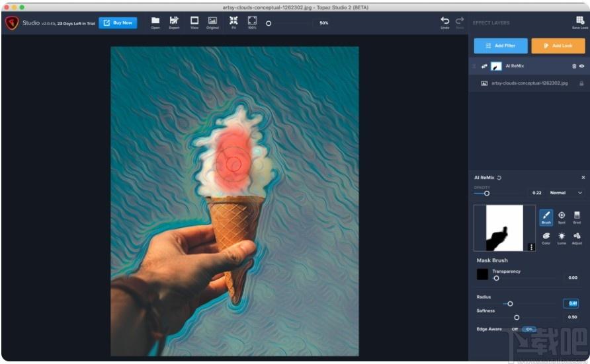Click the Save Look icon
The width and height of the screenshot is (590, 364).
(580, 22)
